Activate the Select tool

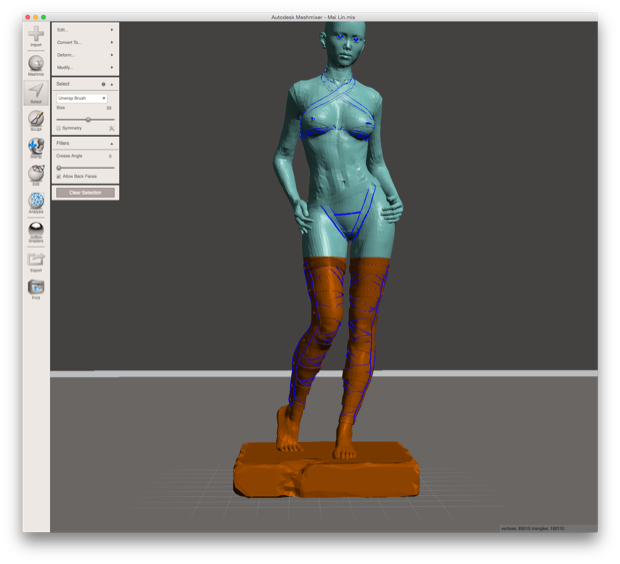[x=36, y=91]
